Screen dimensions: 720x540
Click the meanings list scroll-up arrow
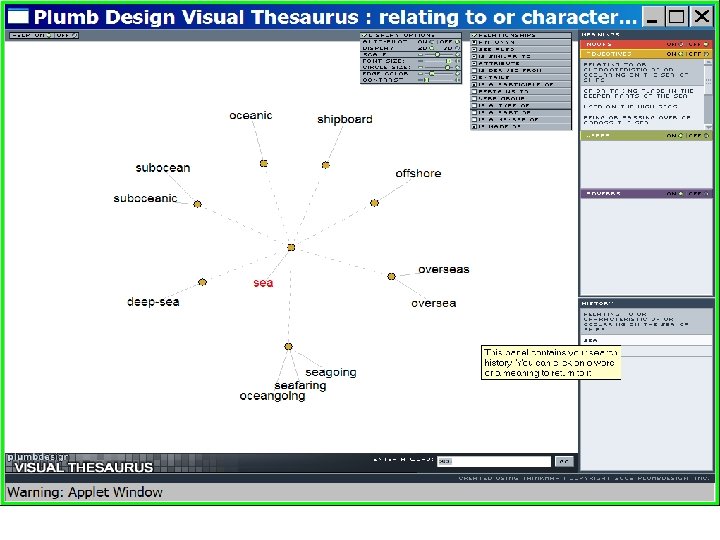[709, 62]
